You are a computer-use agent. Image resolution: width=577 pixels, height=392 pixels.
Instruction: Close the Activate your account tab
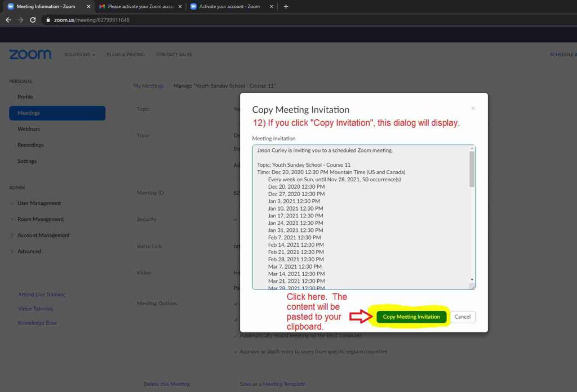pos(271,6)
